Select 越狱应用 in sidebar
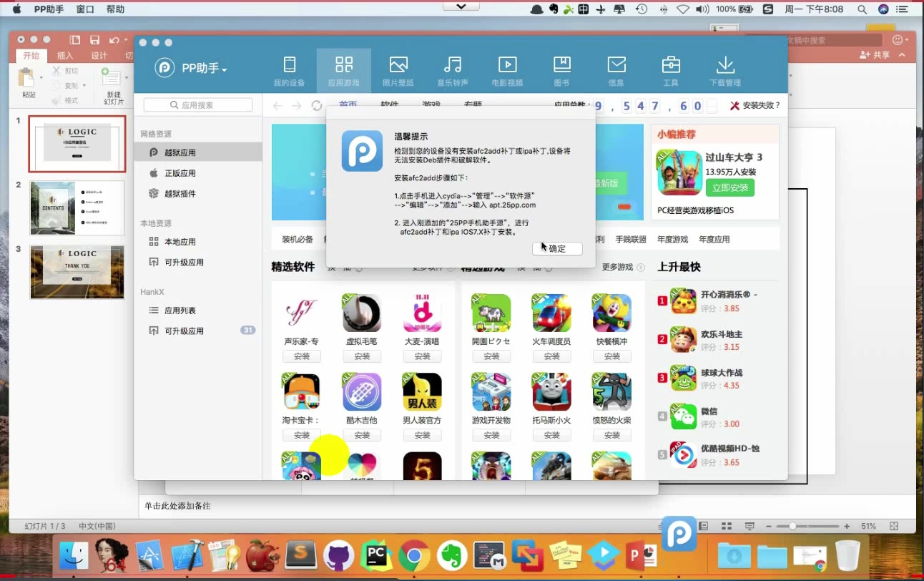 pos(198,152)
